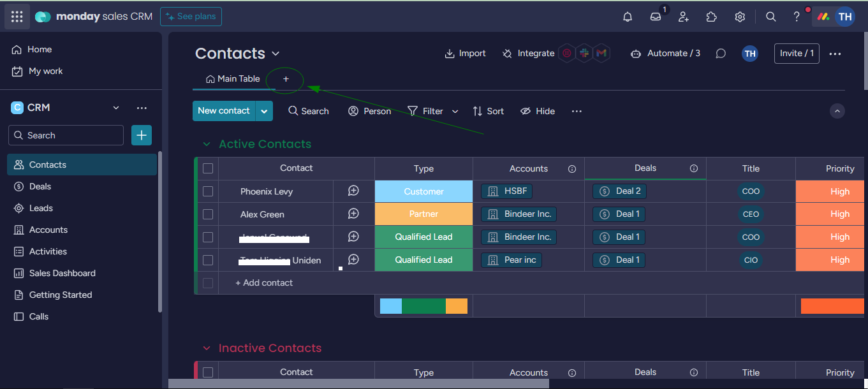This screenshot has height=389, width=868.
Task: Open the inbox with unread badge
Action: pos(656,17)
